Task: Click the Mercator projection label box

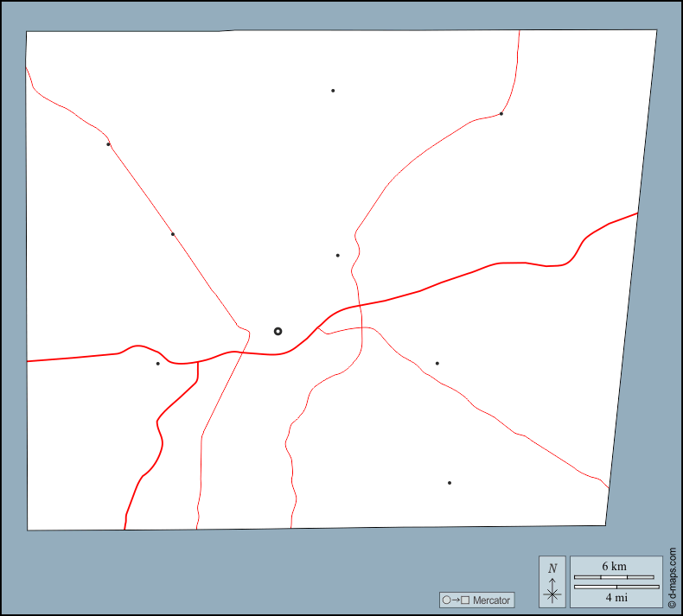Action: (x=476, y=600)
